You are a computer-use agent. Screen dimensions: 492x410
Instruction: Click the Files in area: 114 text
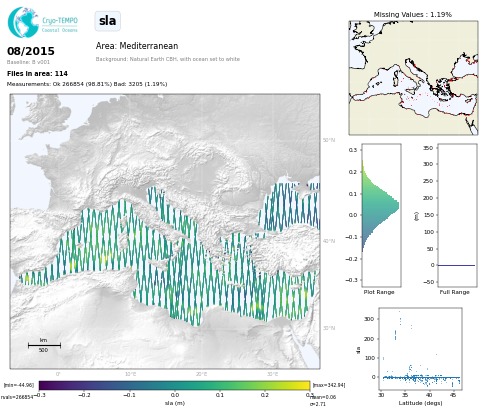(x=37, y=73)
